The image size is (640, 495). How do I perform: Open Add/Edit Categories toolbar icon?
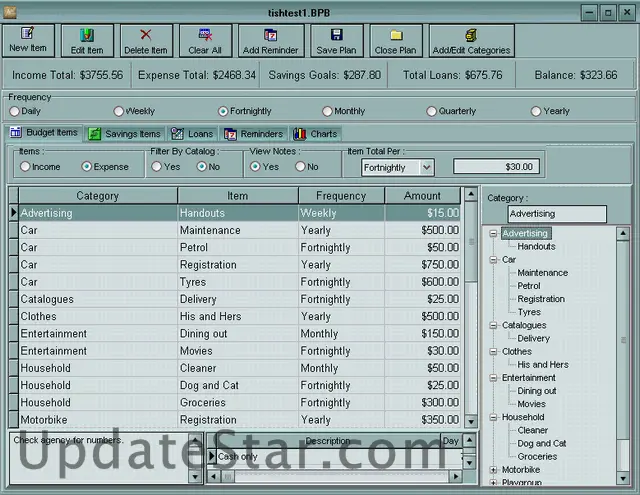pyautogui.click(x=471, y=35)
